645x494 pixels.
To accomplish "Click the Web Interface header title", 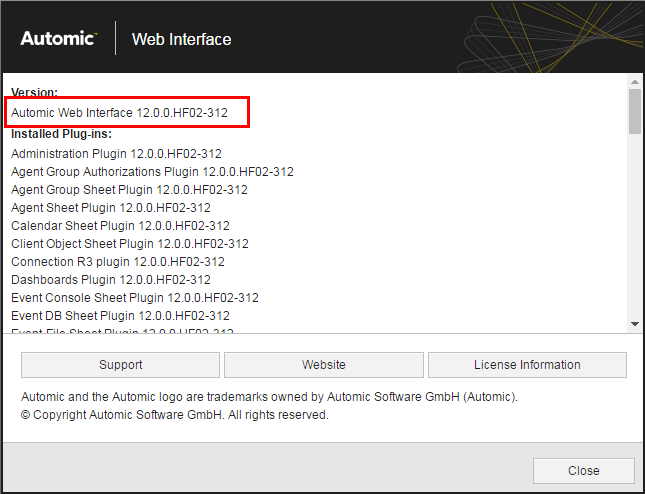I will (181, 39).
